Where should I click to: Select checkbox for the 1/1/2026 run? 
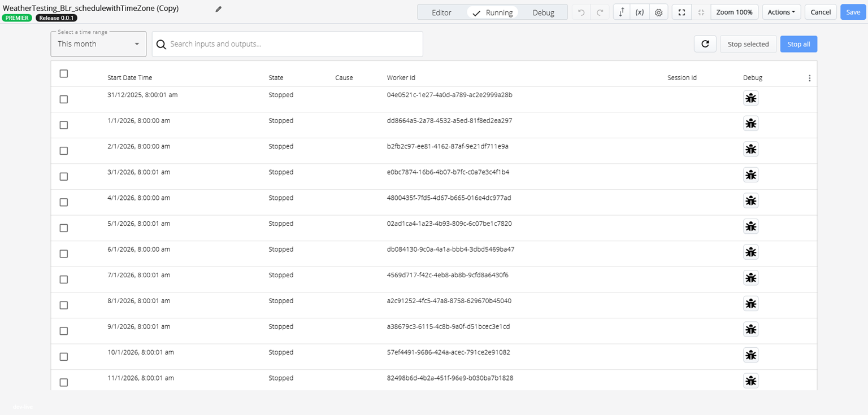[x=64, y=125]
